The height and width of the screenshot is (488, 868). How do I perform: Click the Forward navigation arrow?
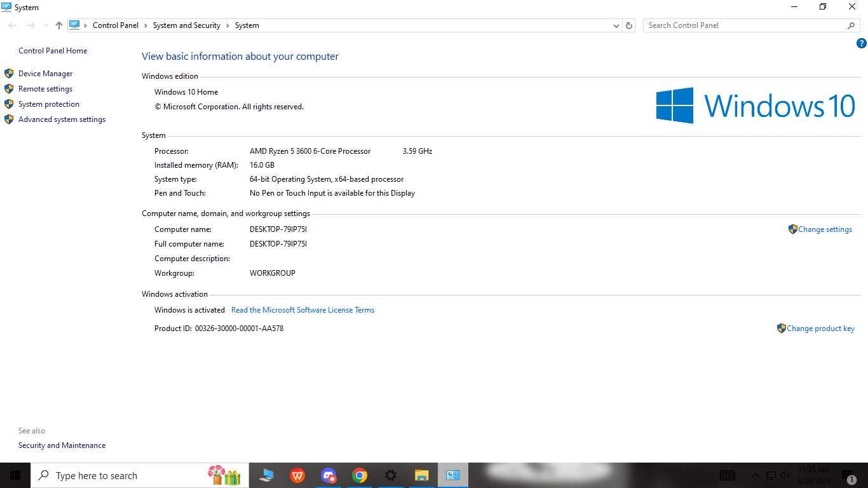coord(31,25)
